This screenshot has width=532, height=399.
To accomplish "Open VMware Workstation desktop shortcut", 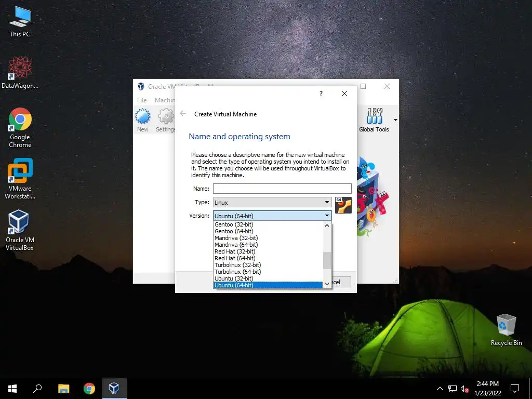I will pyautogui.click(x=20, y=179).
